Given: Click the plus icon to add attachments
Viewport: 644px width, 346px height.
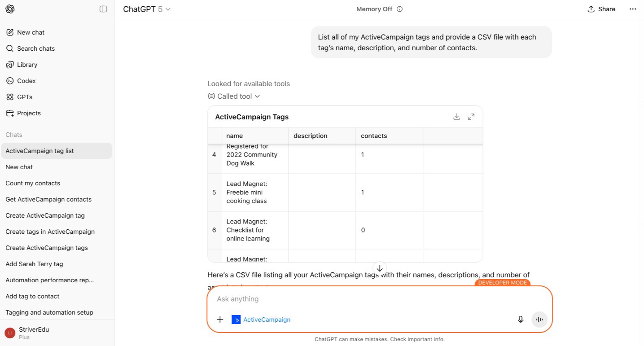Looking at the screenshot, I should click(220, 320).
